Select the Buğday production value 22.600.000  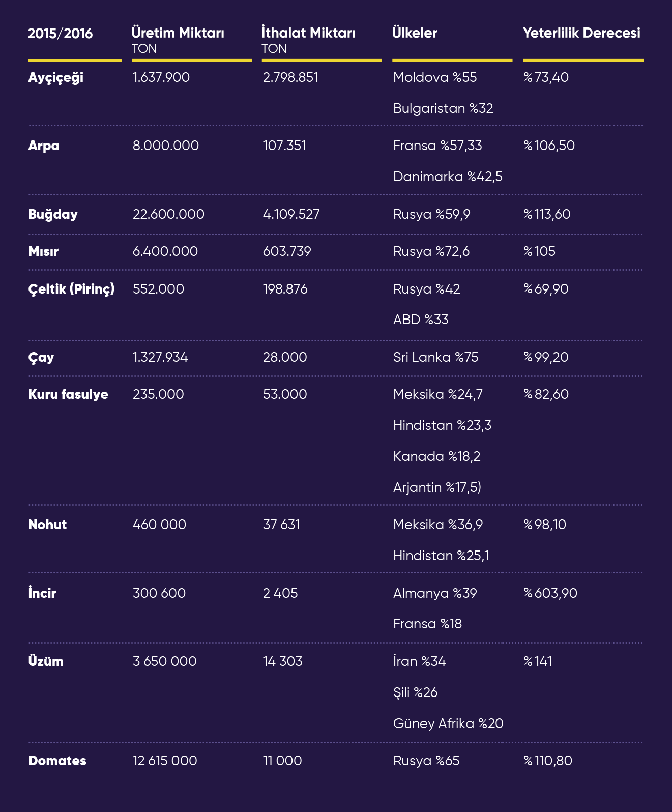[x=168, y=214]
